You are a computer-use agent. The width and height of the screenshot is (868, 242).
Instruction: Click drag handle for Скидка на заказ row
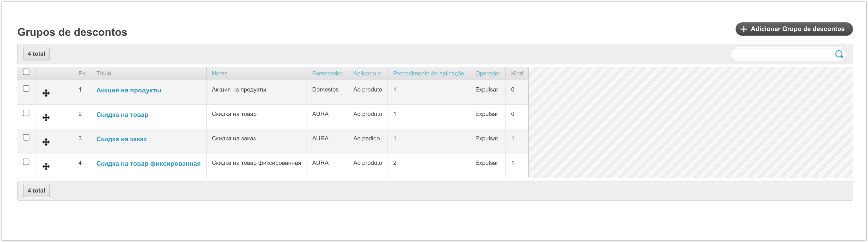click(46, 142)
